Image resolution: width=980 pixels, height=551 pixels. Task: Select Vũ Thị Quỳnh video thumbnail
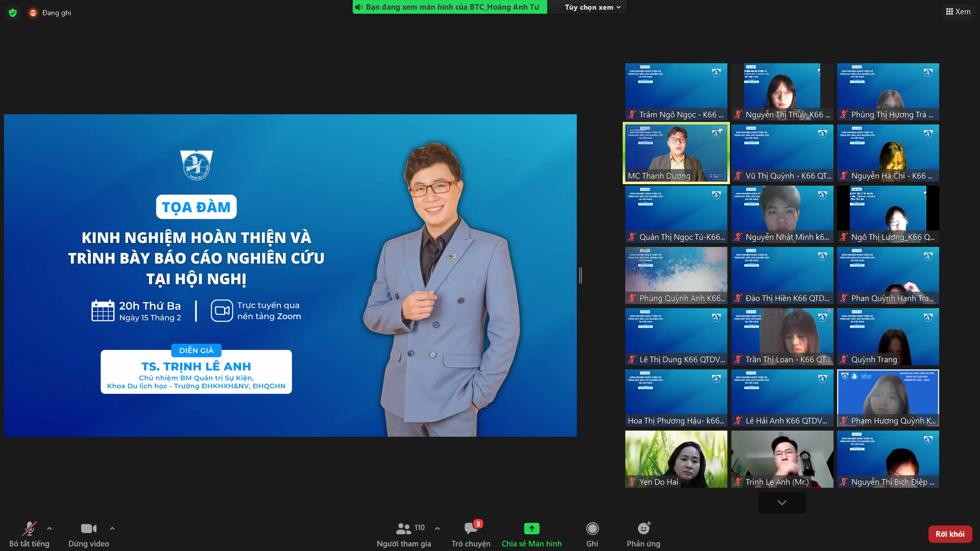(x=782, y=153)
